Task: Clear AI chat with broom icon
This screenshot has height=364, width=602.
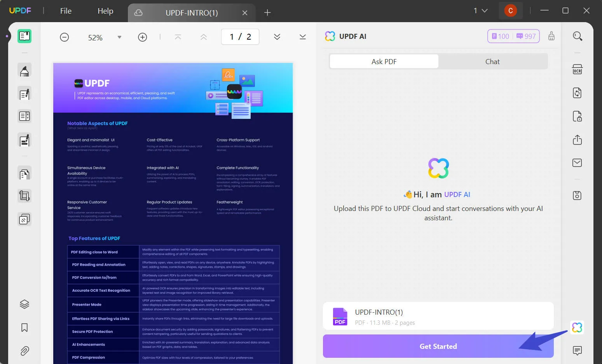Action: point(551,36)
